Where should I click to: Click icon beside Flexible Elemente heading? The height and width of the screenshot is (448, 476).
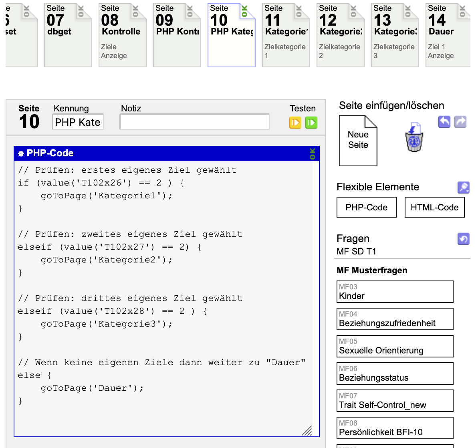pyautogui.click(x=463, y=187)
